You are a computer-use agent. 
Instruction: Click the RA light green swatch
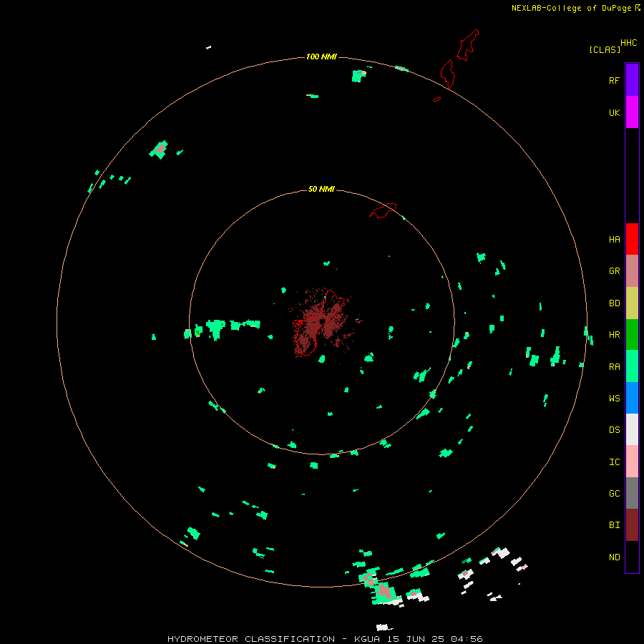632,366
